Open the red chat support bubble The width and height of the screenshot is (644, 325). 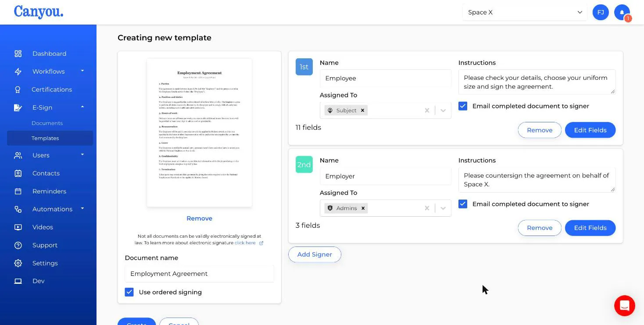click(x=625, y=305)
